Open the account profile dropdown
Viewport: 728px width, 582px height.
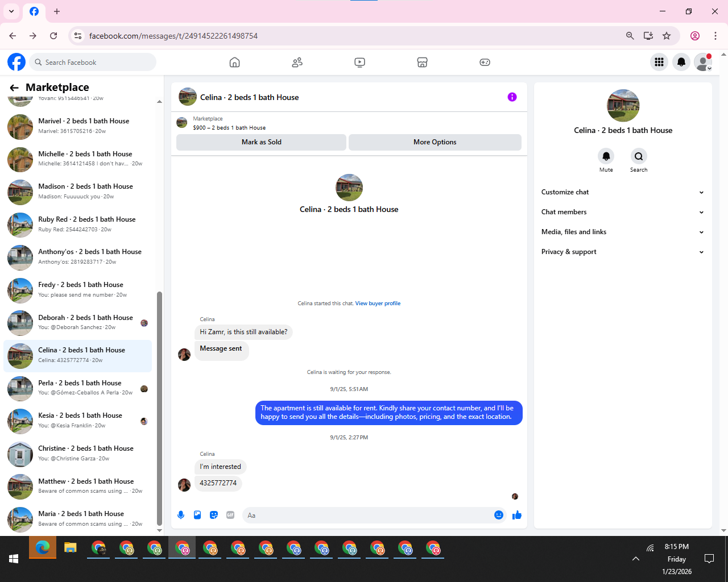[704, 62]
